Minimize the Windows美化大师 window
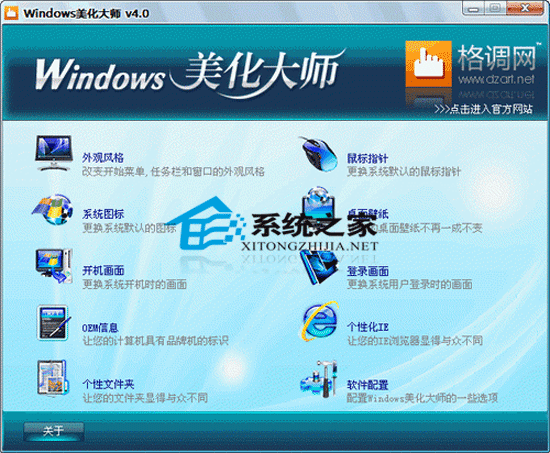This screenshot has width=550, height=453. click(x=473, y=8)
